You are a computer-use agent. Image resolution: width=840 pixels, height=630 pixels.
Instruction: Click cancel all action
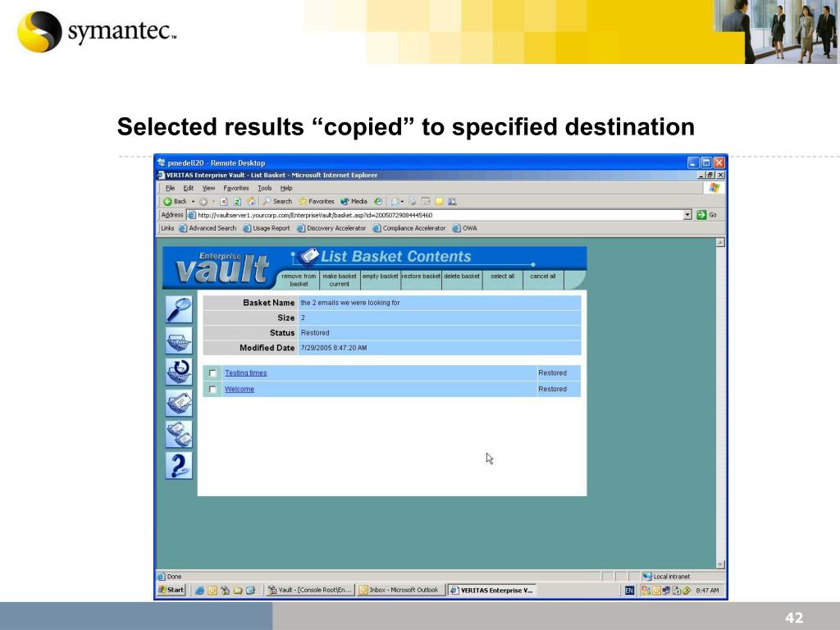coord(543,276)
